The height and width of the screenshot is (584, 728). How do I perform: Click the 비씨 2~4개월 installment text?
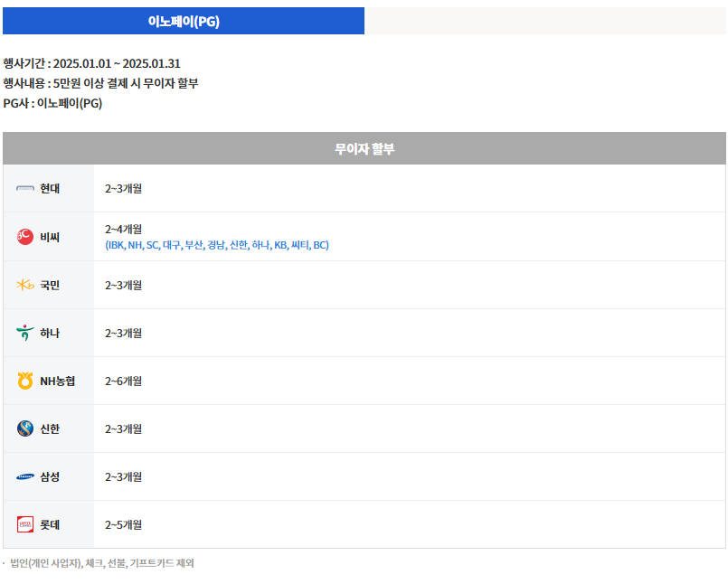124,230
